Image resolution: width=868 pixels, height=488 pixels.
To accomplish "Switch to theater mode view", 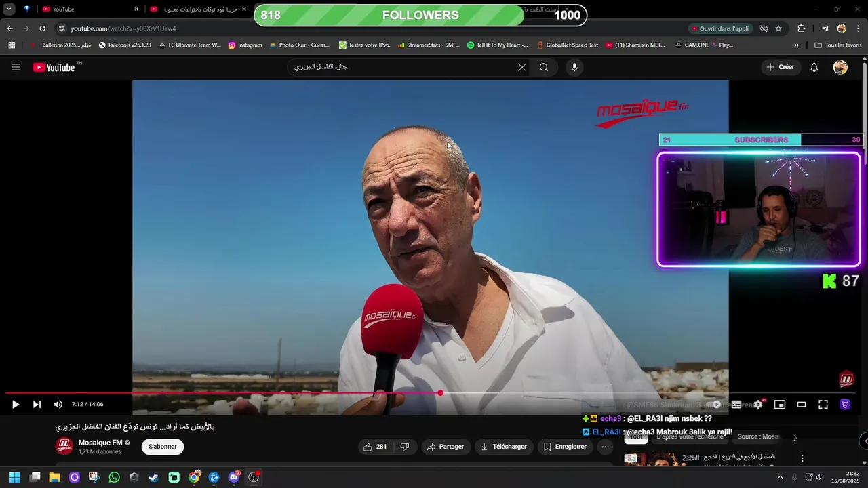I will coord(802,405).
